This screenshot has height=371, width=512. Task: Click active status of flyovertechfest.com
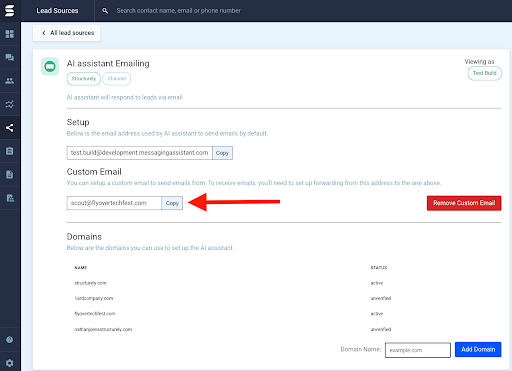point(377,314)
